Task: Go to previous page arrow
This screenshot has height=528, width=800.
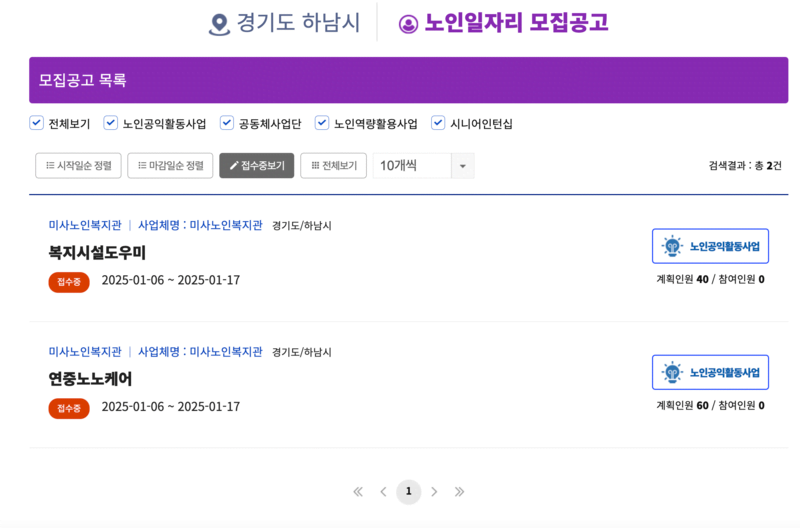Action: click(x=383, y=492)
